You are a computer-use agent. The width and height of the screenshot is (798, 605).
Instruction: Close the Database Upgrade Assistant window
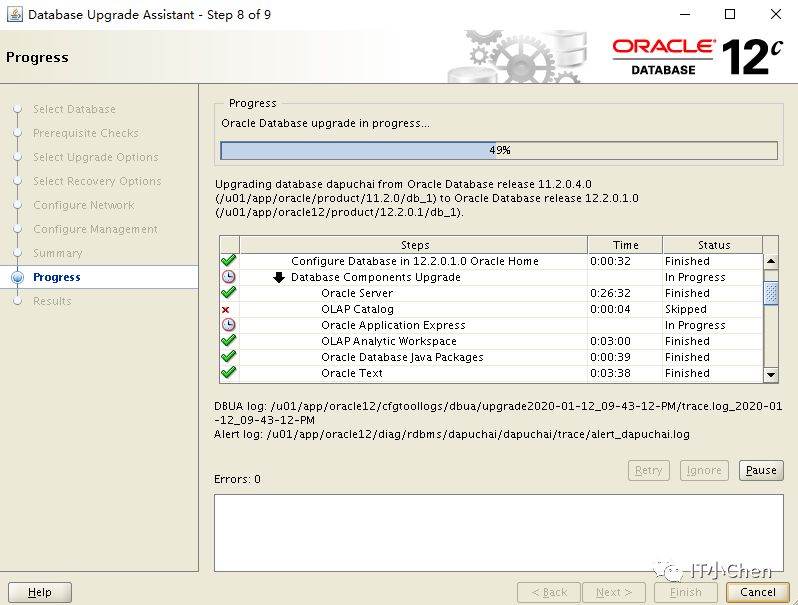pyautogui.click(x=776, y=14)
